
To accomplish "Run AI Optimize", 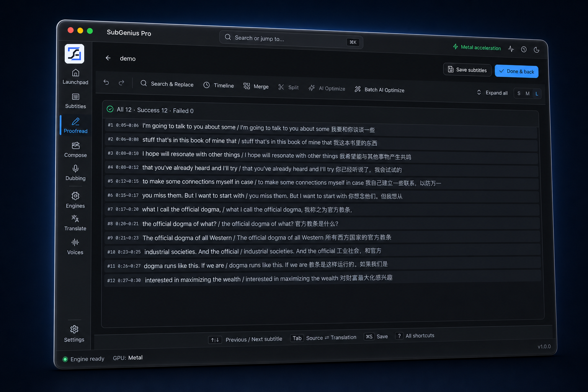I will (327, 88).
